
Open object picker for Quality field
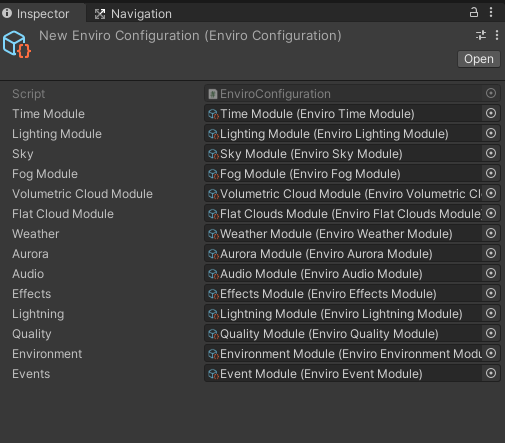tap(491, 333)
